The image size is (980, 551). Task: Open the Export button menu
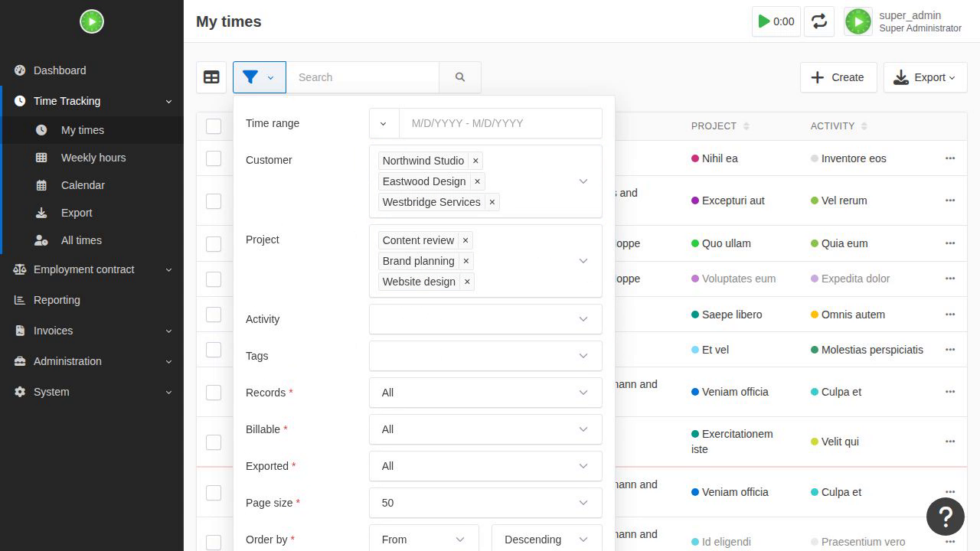tap(925, 77)
